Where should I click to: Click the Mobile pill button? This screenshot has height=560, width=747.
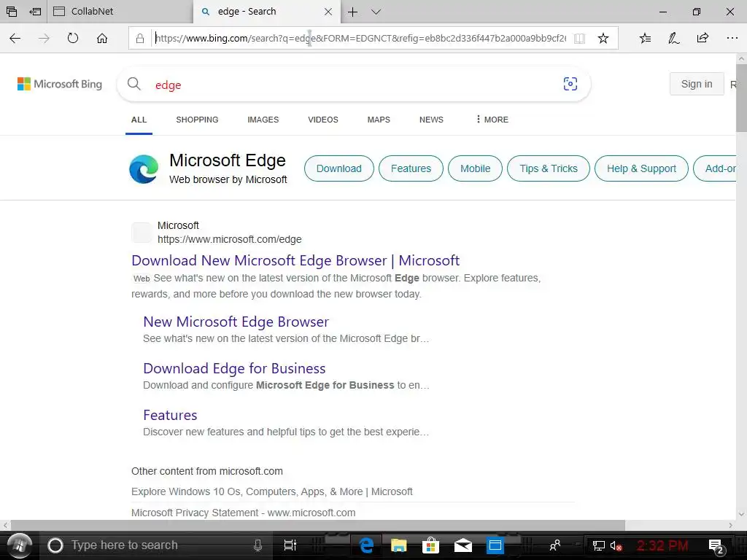[476, 168]
